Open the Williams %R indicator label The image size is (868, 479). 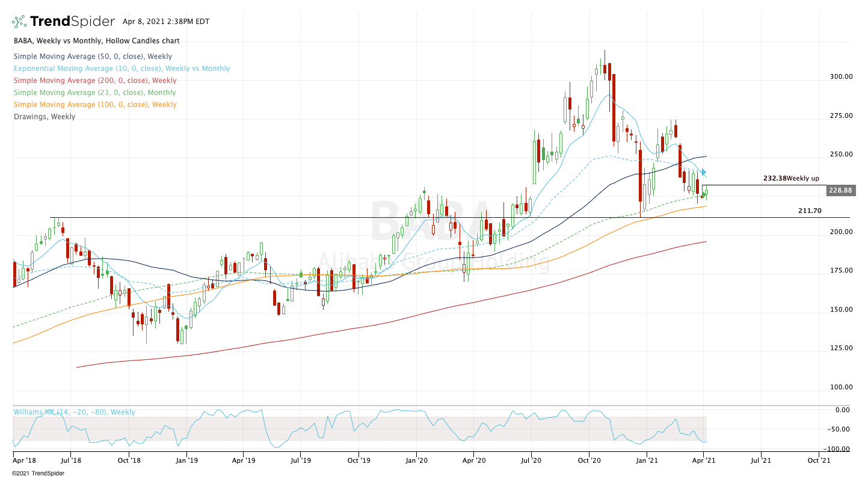75,412
